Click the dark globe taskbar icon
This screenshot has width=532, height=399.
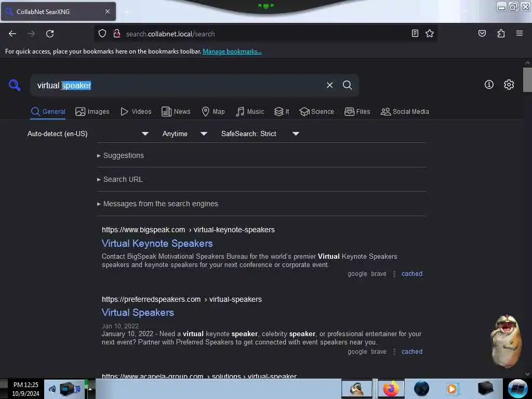point(421,389)
